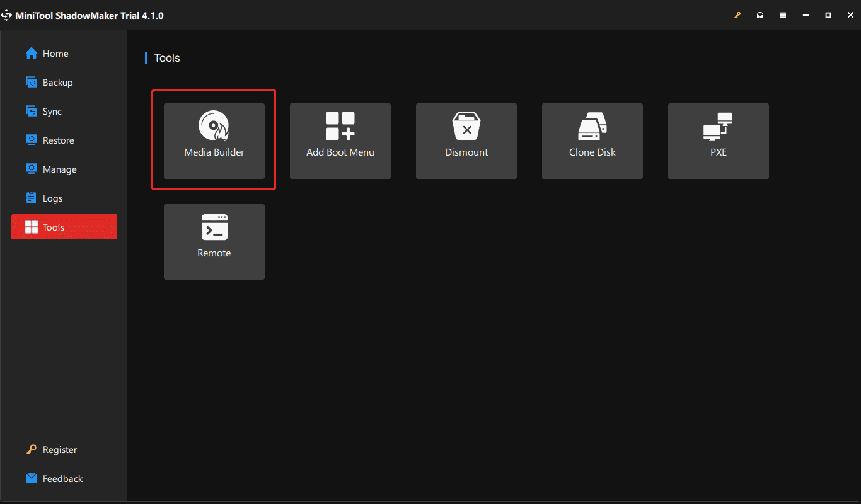Launch the Dismount tool
Viewport: 861px width, 504px height.
click(466, 141)
